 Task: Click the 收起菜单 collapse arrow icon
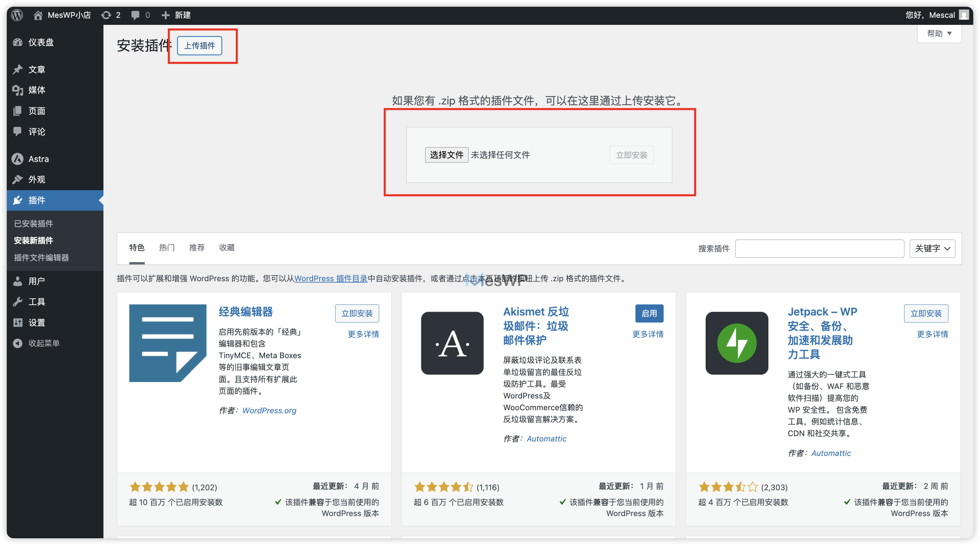(x=17, y=343)
